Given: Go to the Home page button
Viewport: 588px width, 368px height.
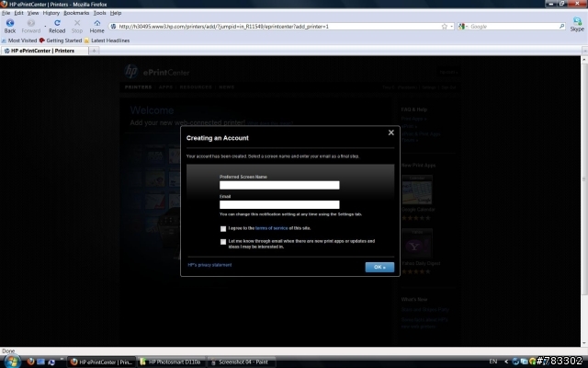Looking at the screenshot, I should tap(96, 27).
